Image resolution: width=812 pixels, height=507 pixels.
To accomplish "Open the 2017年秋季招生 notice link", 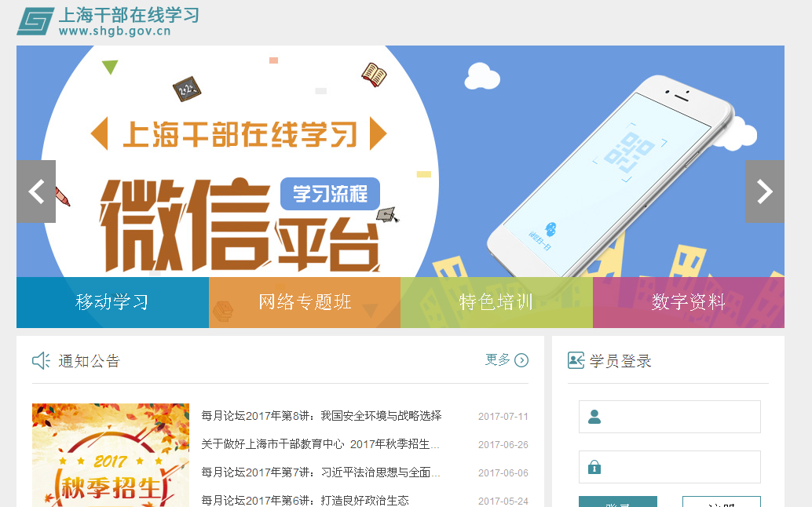I will pos(320,444).
